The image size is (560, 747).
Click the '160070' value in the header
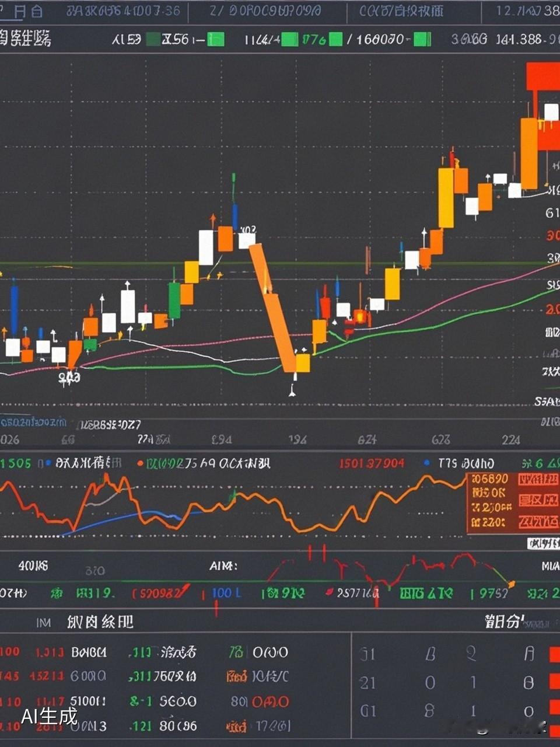[379, 39]
